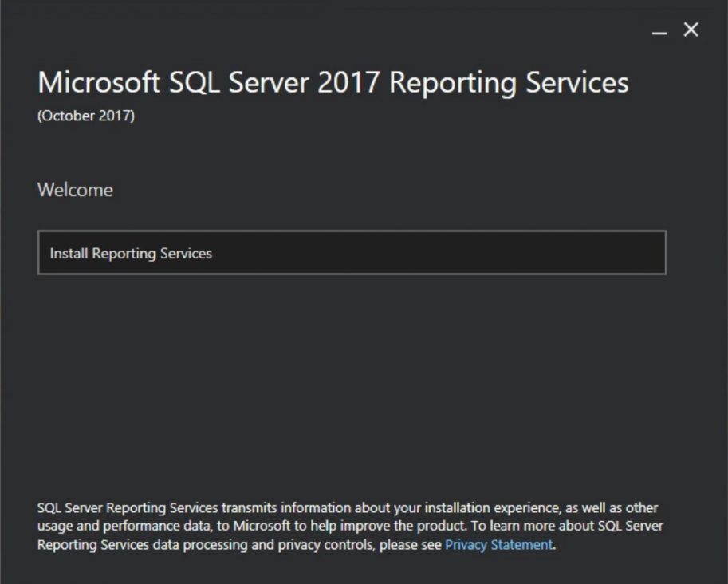728x584 pixels.
Task: Click inside the Install Reporting Services outlined box
Action: [x=351, y=253]
